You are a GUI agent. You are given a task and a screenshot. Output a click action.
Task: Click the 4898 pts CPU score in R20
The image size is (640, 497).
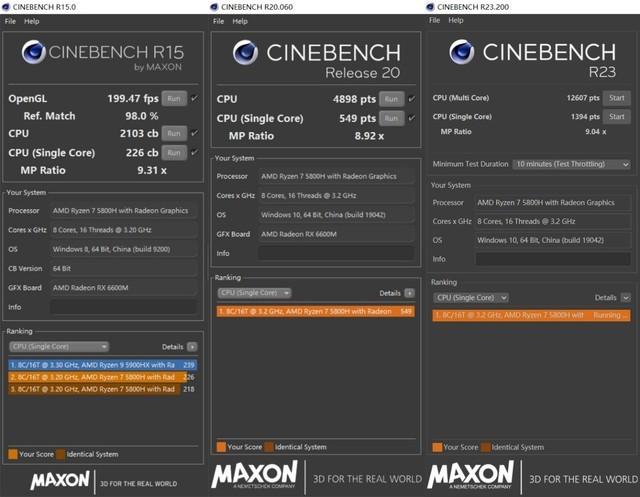[354, 99]
